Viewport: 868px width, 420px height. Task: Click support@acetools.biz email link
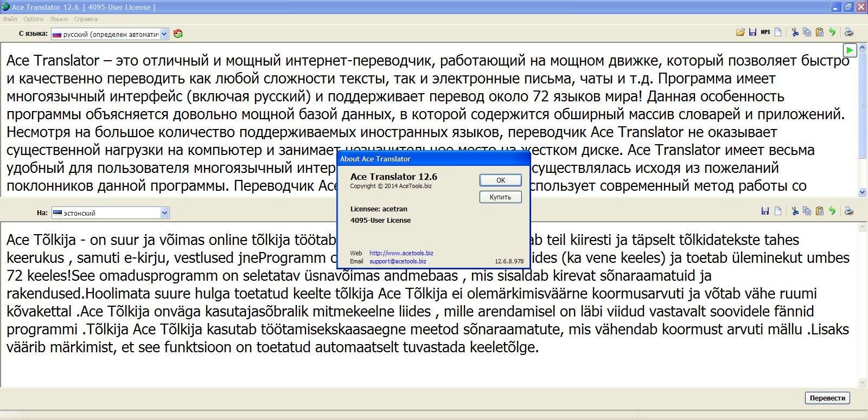point(398,261)
